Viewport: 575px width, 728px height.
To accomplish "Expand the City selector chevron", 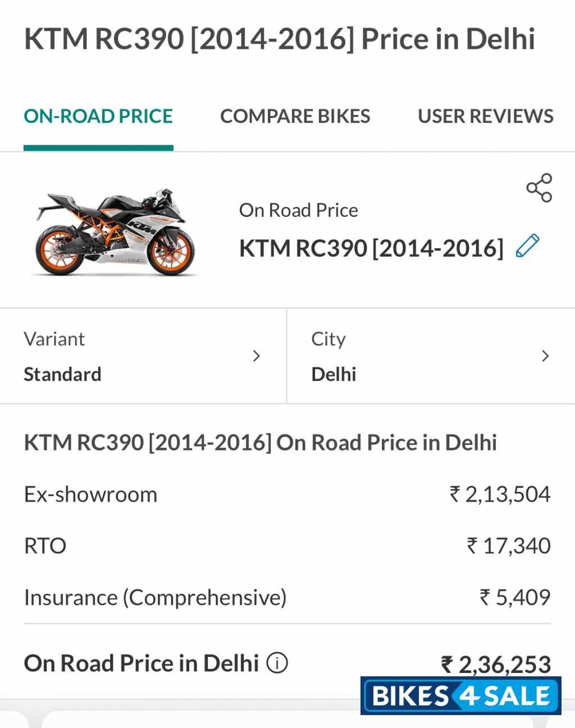I will point(545,356).
